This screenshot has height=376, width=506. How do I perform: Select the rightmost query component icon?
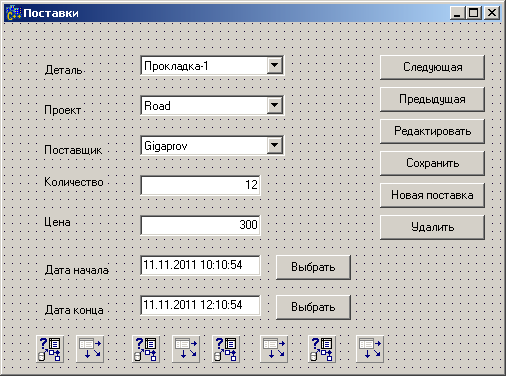click(x=322, y=349)
